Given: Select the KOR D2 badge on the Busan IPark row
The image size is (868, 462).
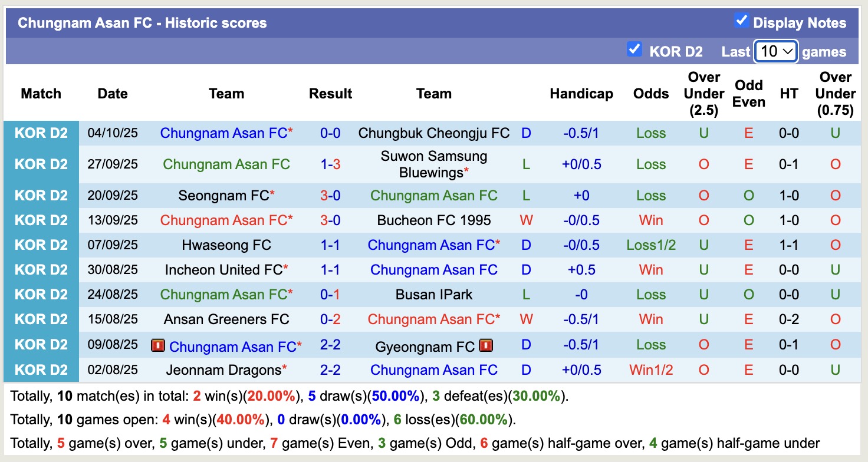Looking at the screenshot, I should pyautogui.click(x=41, y=294).
